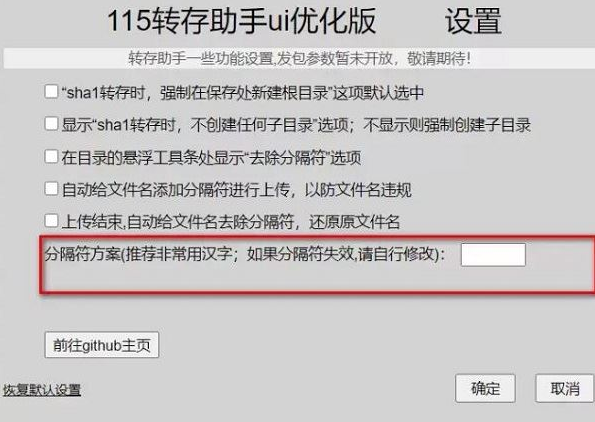Cancel the dialog with 取消 button
Image resolution: width=595 pixels, height=422 pixels.
pyautogui.click(x=565, y=389)
